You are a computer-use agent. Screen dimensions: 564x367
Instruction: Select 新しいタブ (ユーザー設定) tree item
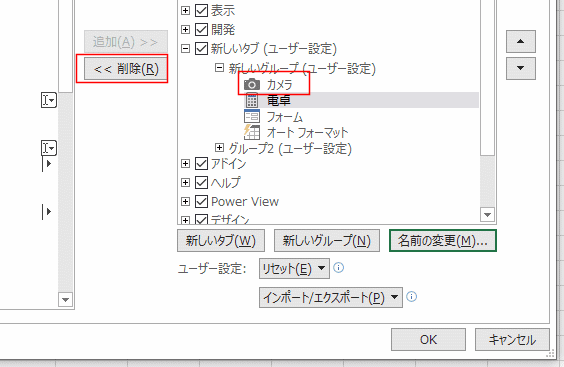tap(274, 49)
